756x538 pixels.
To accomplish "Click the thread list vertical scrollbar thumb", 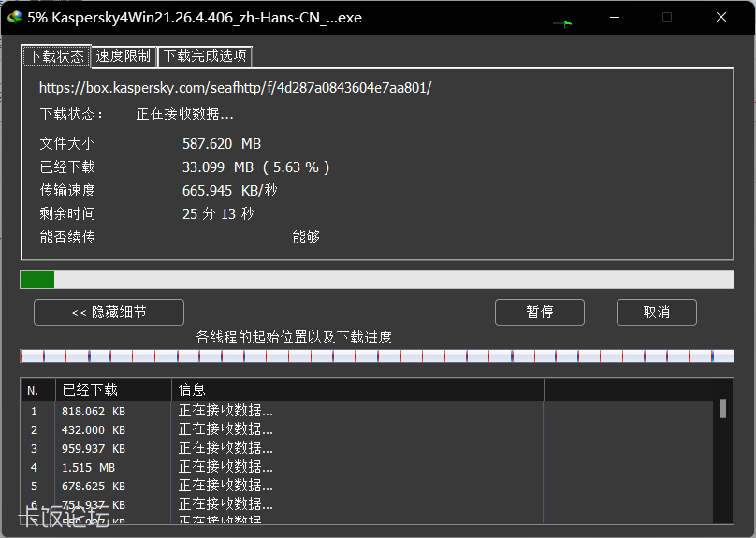I will [723, 408].
